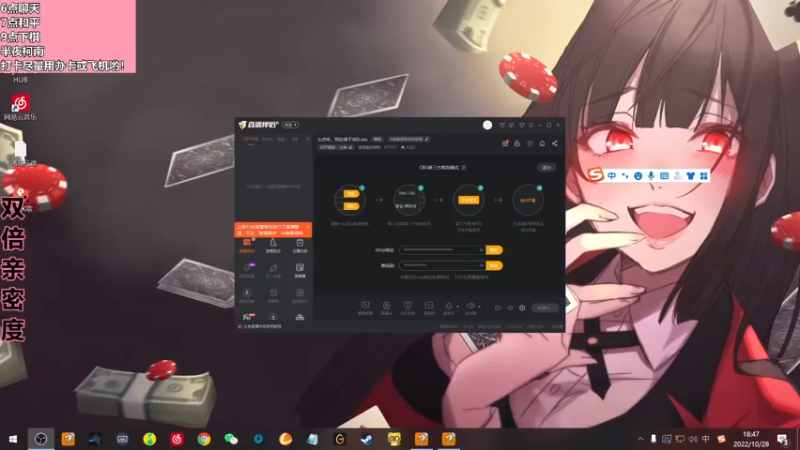Click the screen capture icon in the bottom toolbar

point(365,308)
